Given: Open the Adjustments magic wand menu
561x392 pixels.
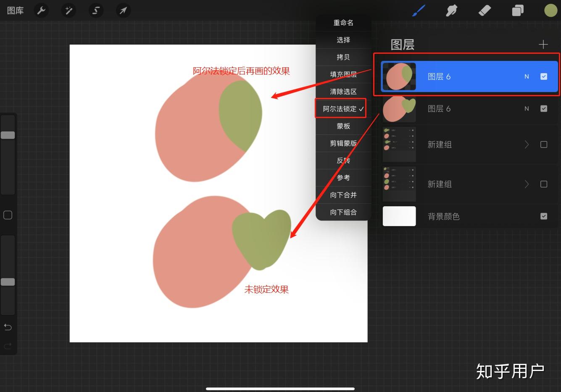Looking at the screenshot, I should tap(68, 10).
